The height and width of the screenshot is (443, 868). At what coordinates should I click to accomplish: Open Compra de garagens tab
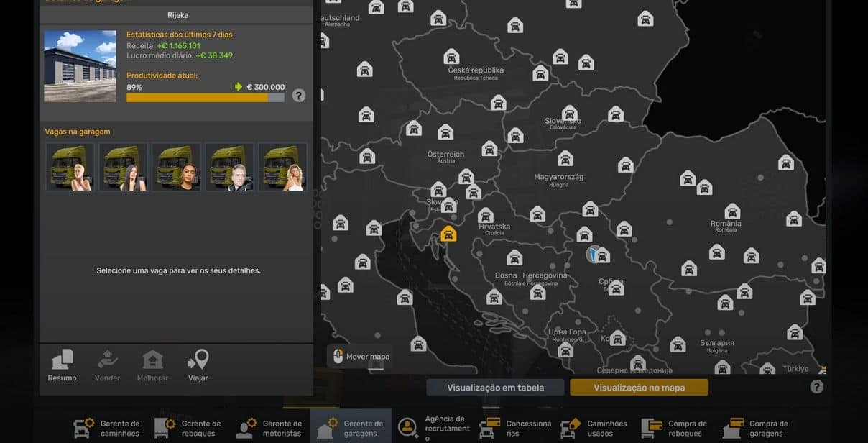coord(757,429)
